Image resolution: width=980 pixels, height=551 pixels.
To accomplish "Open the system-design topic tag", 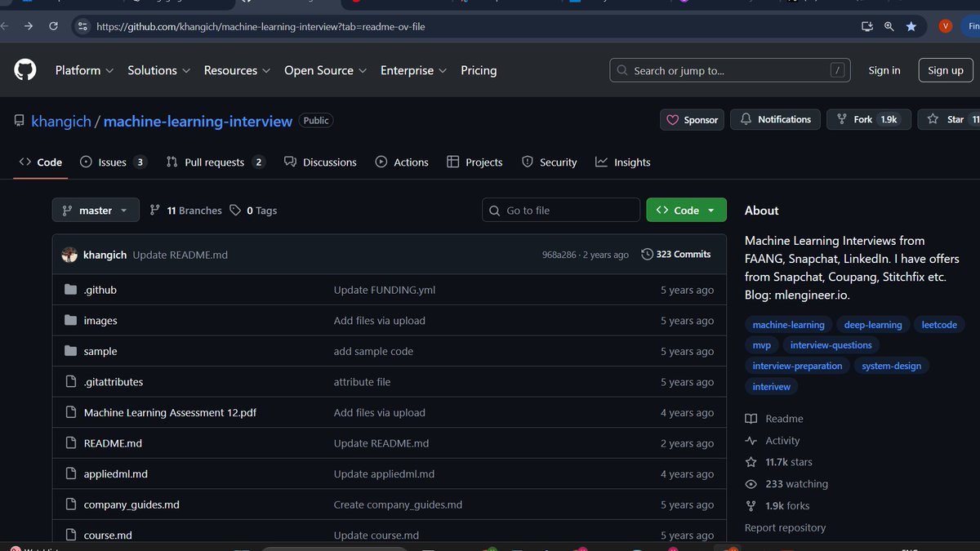I will click(892, 366).
